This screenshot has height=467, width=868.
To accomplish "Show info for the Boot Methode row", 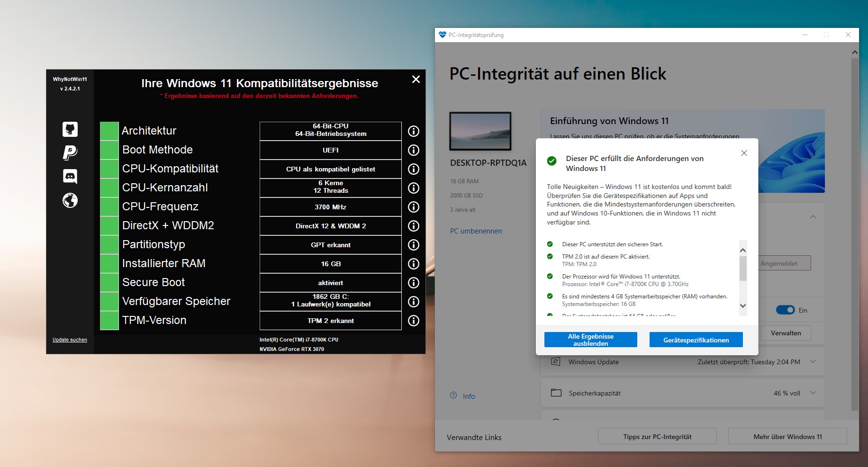I will coord(414,150).
